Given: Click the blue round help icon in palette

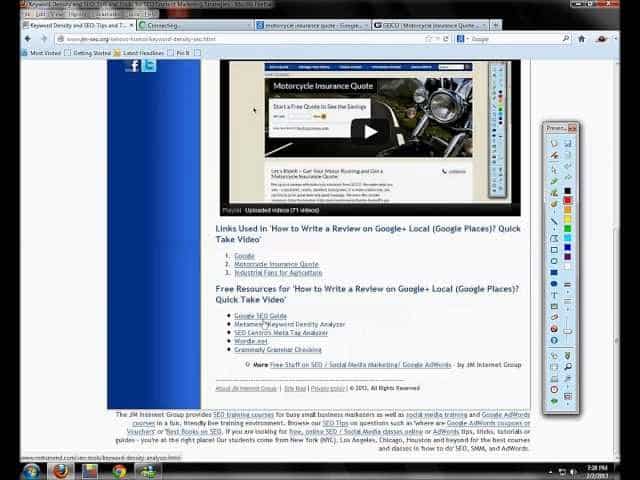Looking at the screenshot, I should (554, 340).
